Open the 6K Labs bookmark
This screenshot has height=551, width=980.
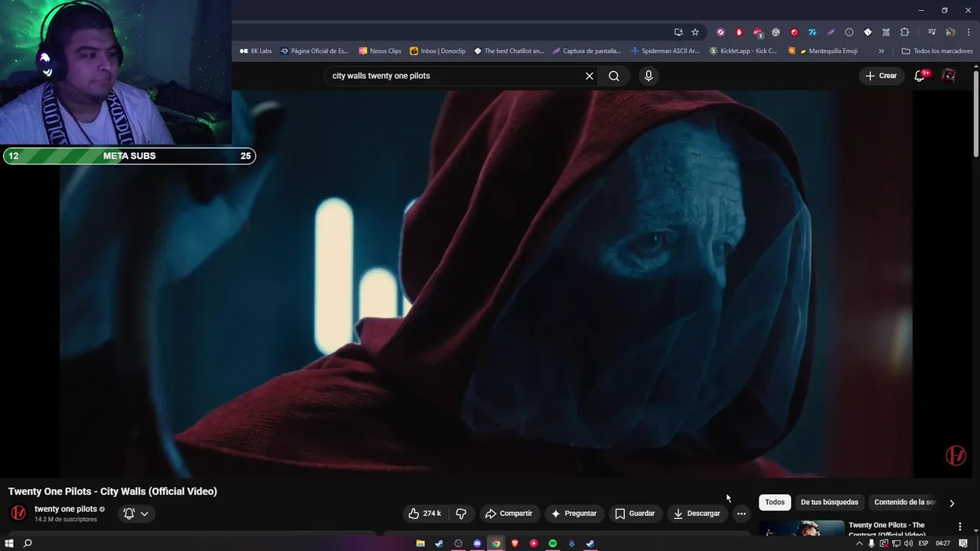256,51
